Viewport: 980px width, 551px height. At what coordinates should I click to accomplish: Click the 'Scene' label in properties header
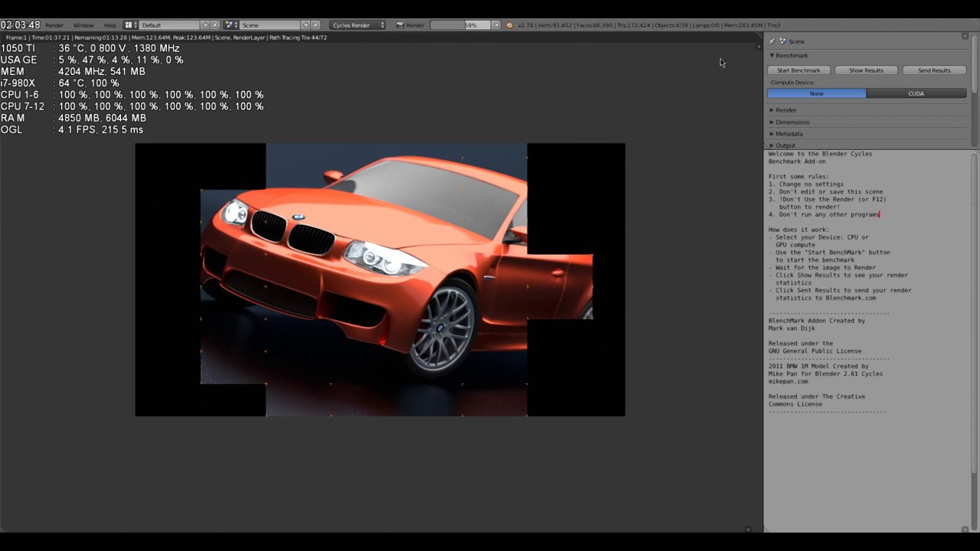[796, 41]
